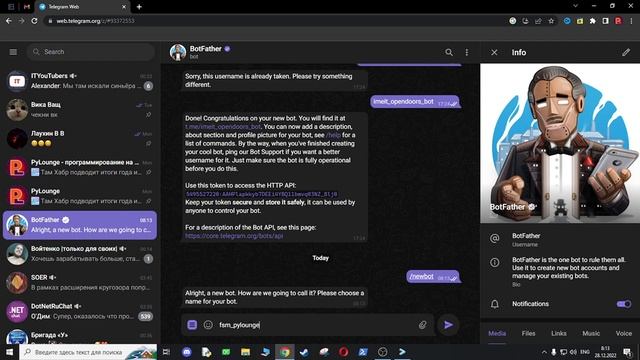Open Steam from the taskbar
This screenshot has height=360, width=640.
(x=304, y=352)
